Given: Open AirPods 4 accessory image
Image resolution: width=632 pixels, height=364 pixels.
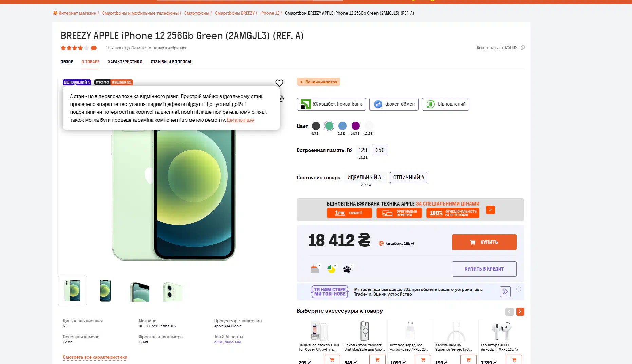Looking at the screenshot, I should click(501, 331).
